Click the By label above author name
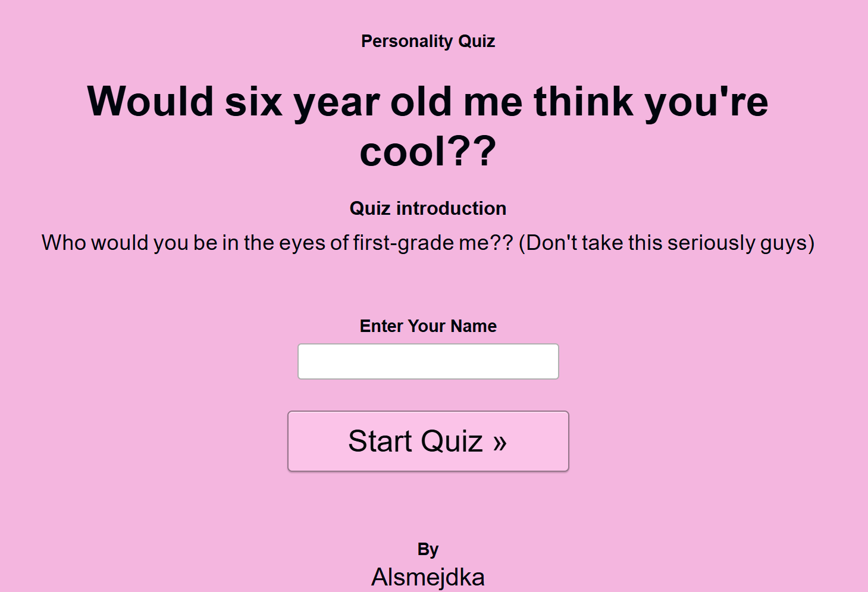Viewport: 868px width, 592px height. tap(428, 549)
